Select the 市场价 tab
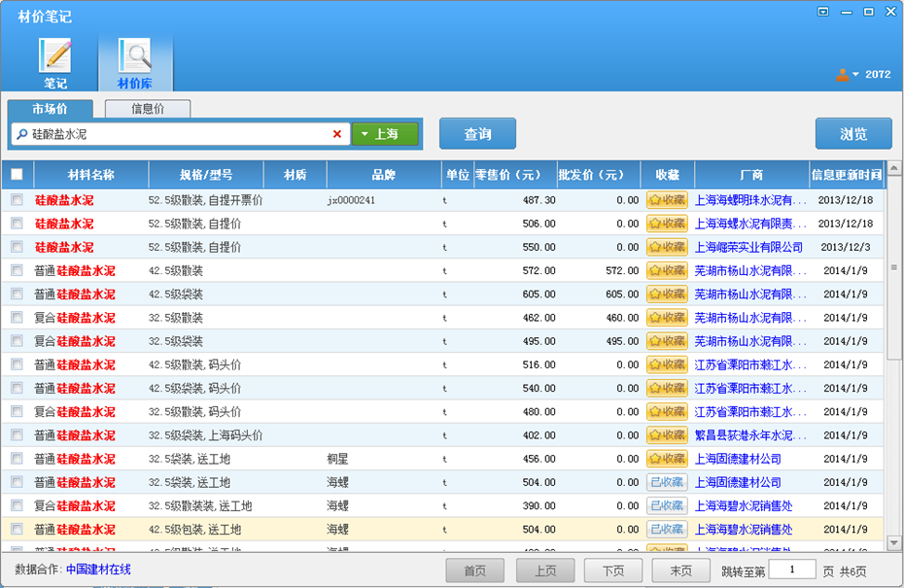The width and height of the screenshot is (904, 588). pos(50,109)
